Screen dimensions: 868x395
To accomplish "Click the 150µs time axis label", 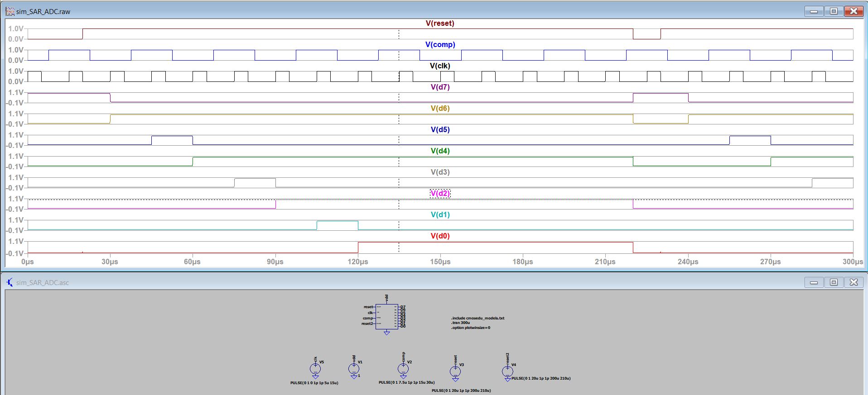I will pos(440,262).
